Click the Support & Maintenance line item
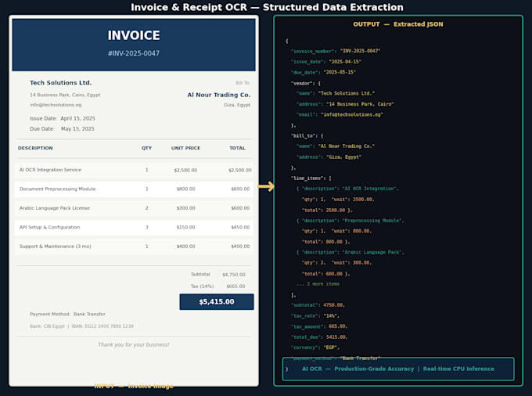The height and width of the screenshot is (396, 532). point(134,247)
